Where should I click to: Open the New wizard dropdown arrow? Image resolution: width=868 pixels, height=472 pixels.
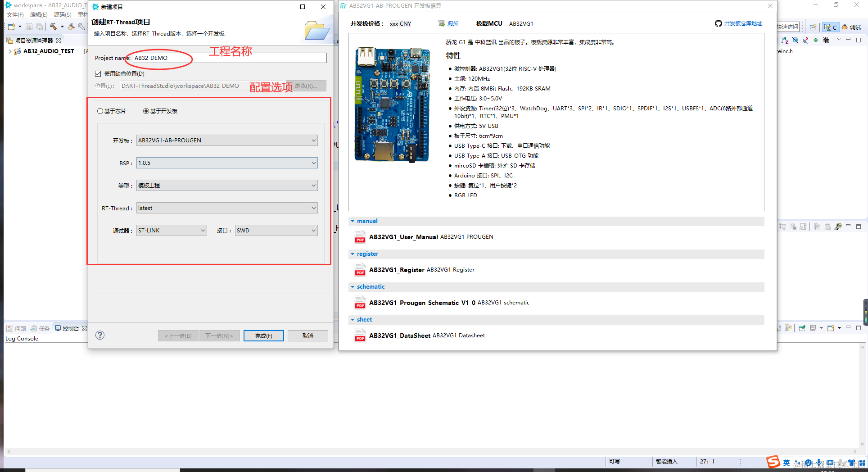coord(20,27)
